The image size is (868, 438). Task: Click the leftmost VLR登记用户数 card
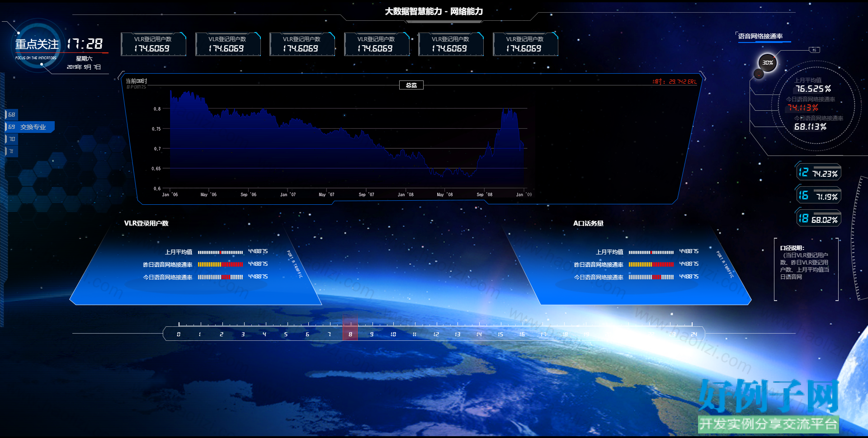coord(153,44)
